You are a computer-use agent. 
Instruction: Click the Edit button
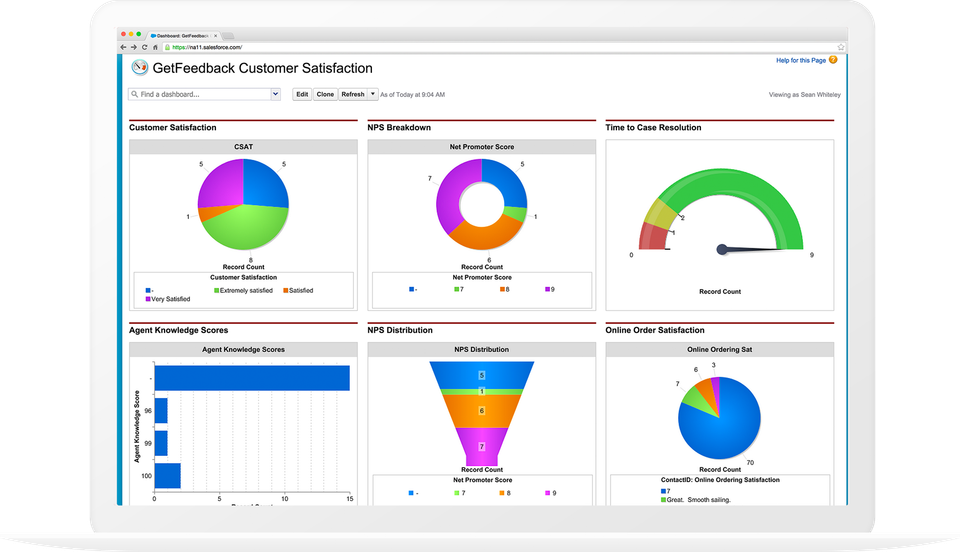301,94
